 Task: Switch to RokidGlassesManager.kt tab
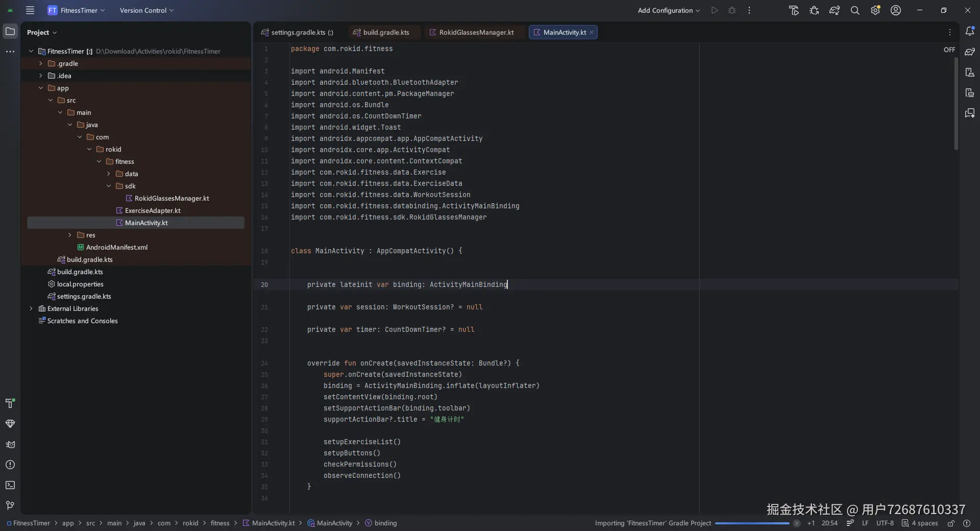pos(476,32)
